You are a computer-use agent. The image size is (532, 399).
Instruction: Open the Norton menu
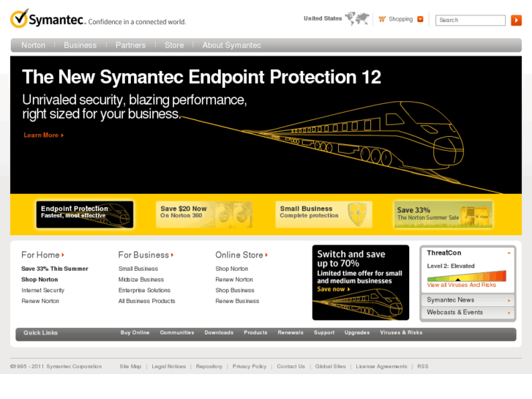click(x=33, y=45)
